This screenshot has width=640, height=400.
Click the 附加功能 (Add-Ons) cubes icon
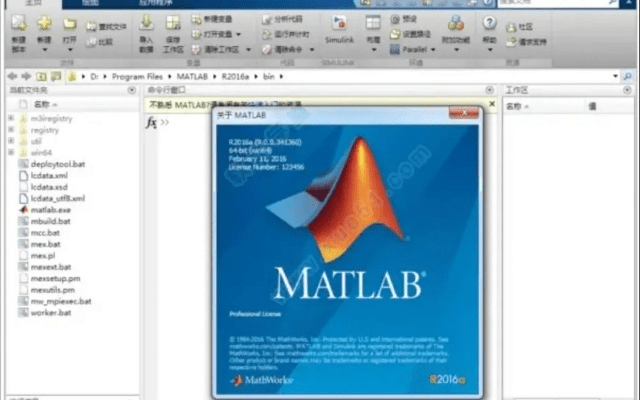point(456,23)
